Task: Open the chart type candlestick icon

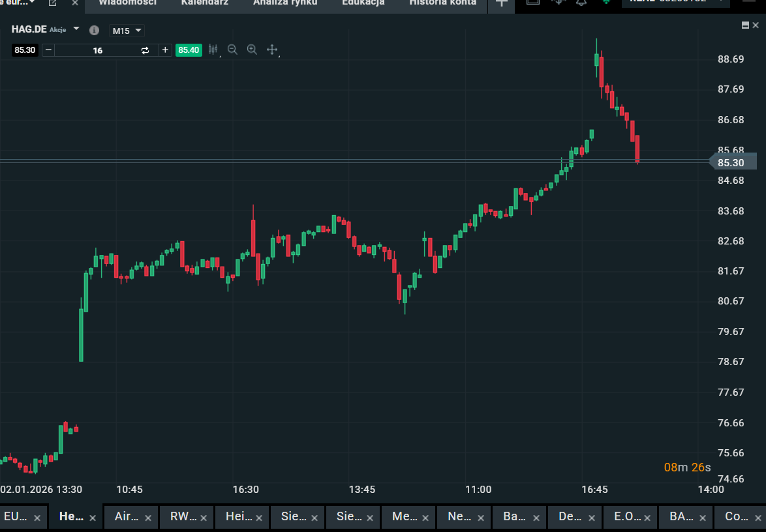Action: coord(213,50)
